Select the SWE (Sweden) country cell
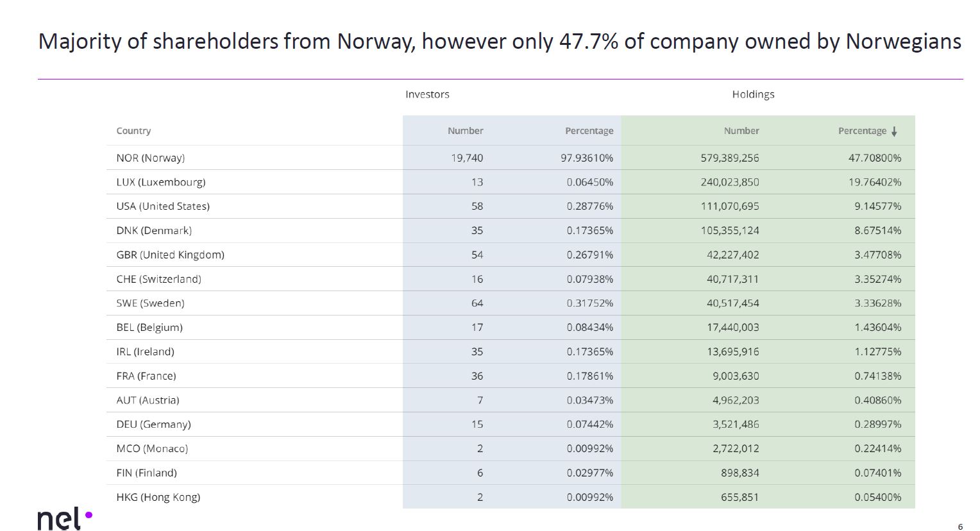This screenshot has width=980, height=531. 150,303
